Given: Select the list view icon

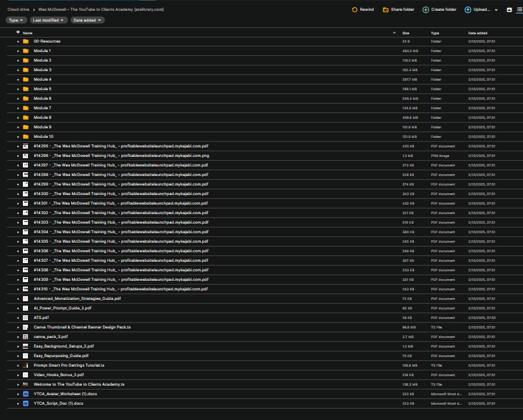Looking at the screenshot, I should pyautogui.click(x=519, y=10).
